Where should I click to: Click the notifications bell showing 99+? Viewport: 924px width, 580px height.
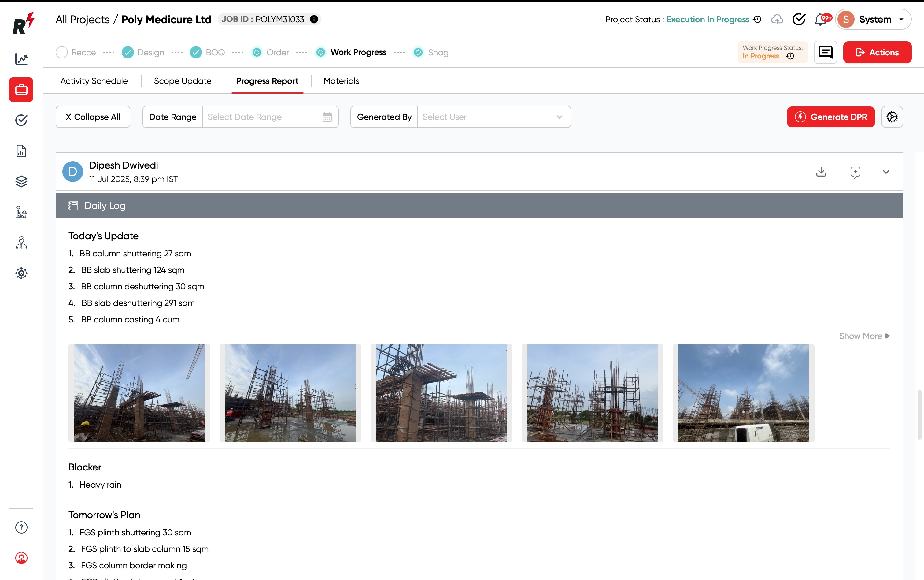[x=820, y=19]
